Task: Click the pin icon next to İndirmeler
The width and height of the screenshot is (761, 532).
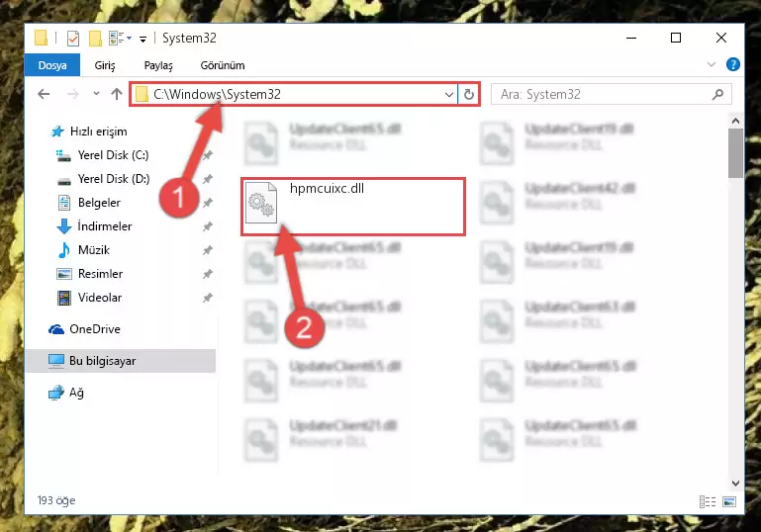Action: 207,226
